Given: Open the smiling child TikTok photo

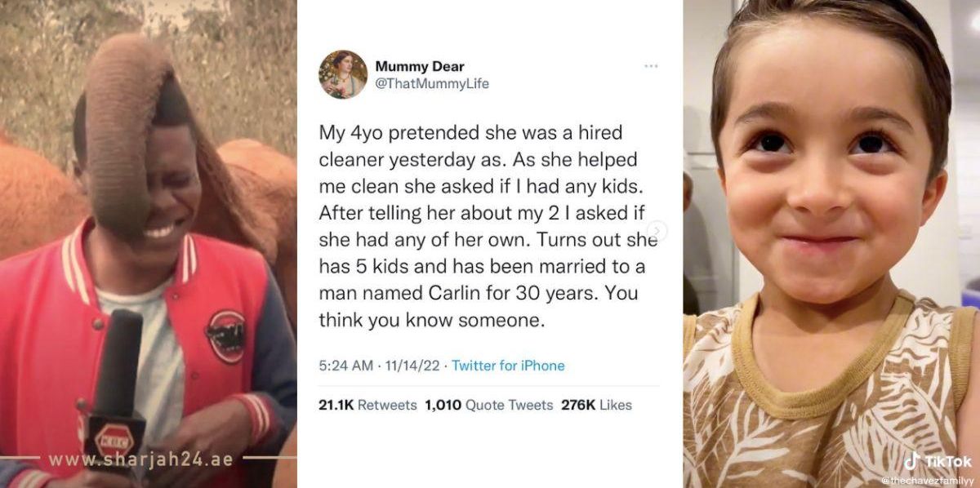Looking at the screenshot, I should (x=831, y=245).
